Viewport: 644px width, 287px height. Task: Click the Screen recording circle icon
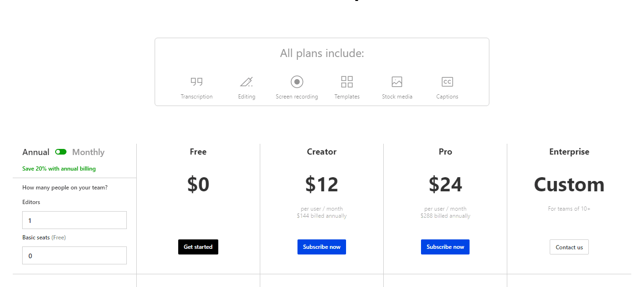tap(297, 82)
